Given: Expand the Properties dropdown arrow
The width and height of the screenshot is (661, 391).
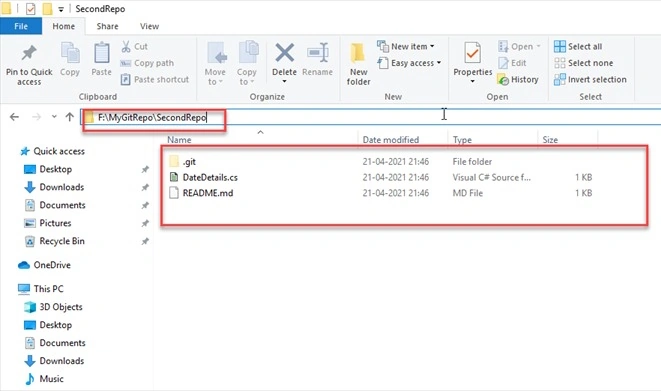Looking at the screenshot, I should click(473, 81).
